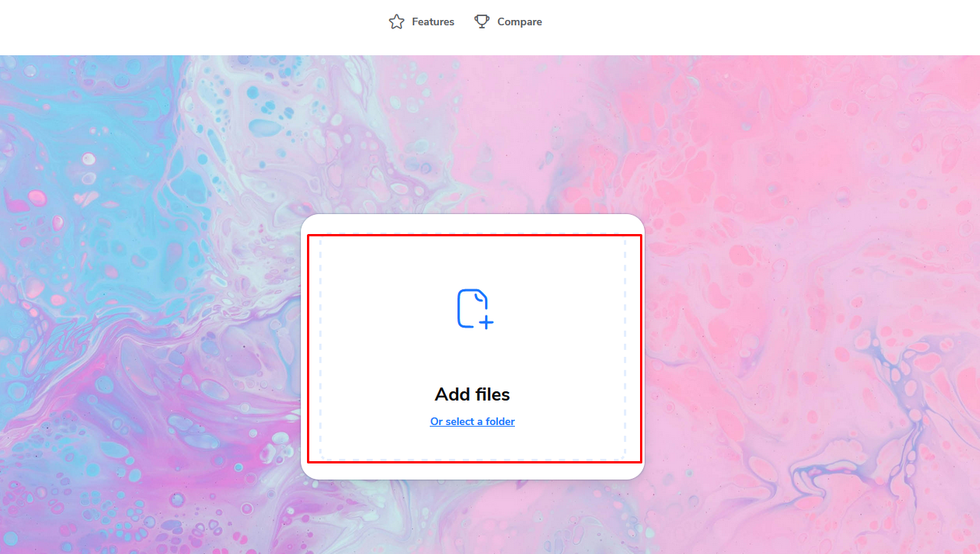The height and width of the screenshot is (554, 980).
Task: Click the Features label text
Action: [x=433, y=21]
